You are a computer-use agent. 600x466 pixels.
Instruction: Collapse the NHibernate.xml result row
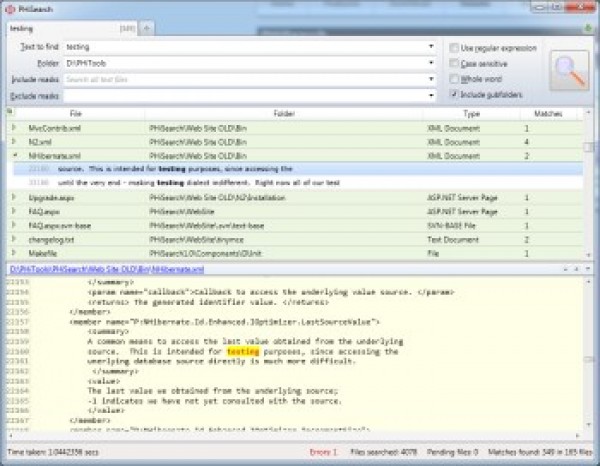pos(14,156)
